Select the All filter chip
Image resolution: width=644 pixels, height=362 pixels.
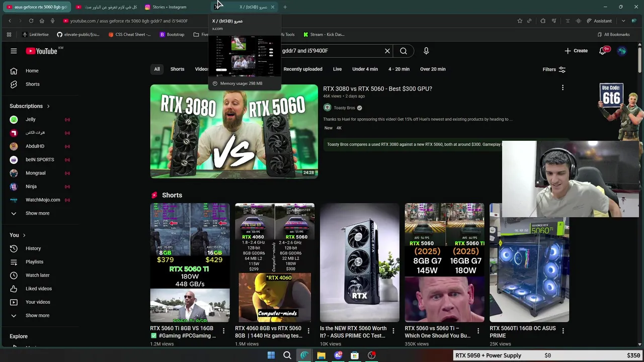click(157, 69)
